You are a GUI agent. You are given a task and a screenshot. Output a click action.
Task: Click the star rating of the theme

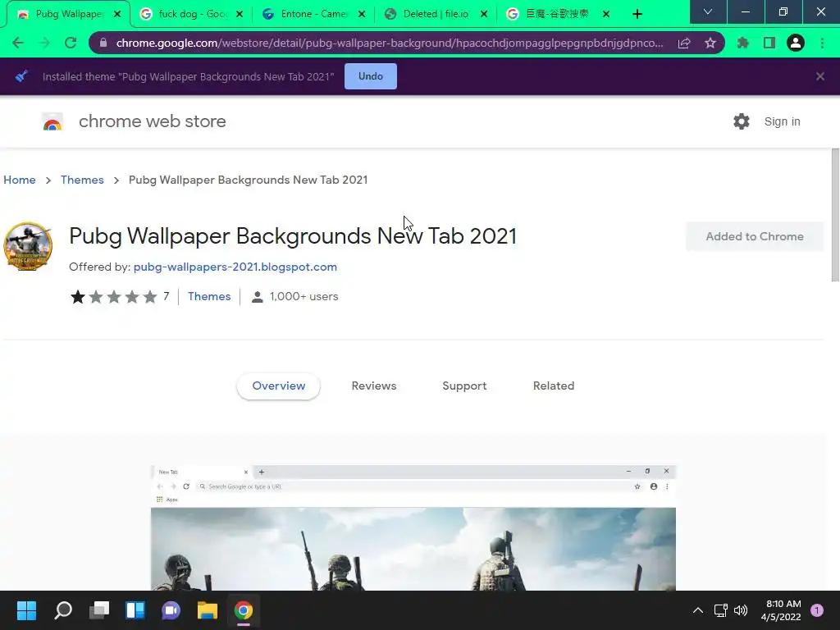click(x=113, y=296)
